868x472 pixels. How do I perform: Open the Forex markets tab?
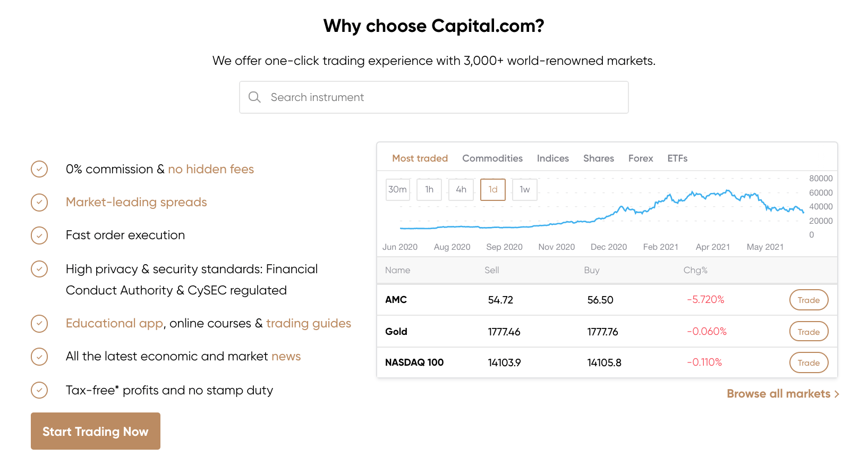click(641, 158)
